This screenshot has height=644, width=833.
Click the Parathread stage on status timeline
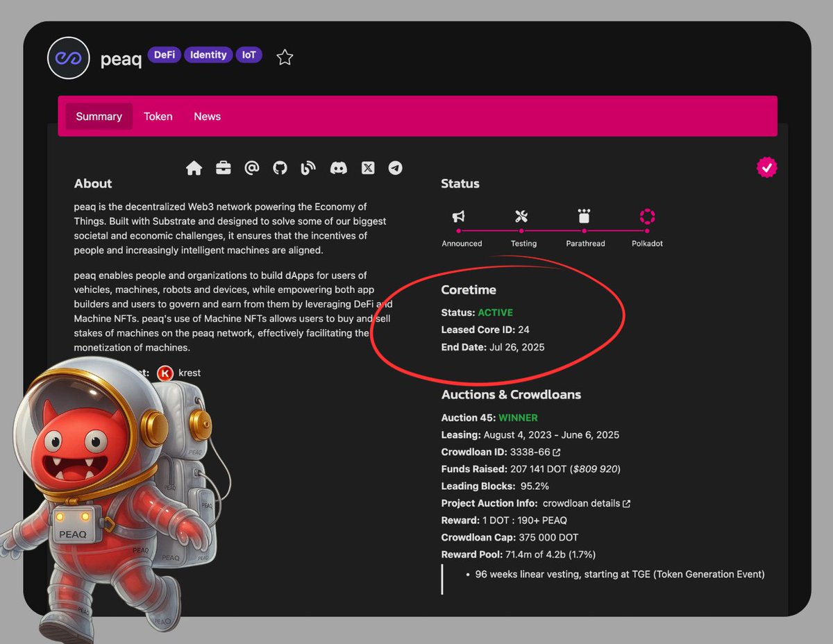[584, 228]
